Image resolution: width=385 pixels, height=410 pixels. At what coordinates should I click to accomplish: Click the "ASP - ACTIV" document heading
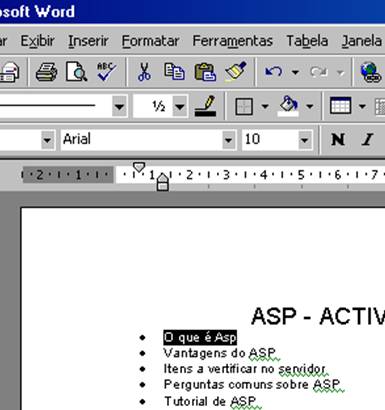point(318,316)
